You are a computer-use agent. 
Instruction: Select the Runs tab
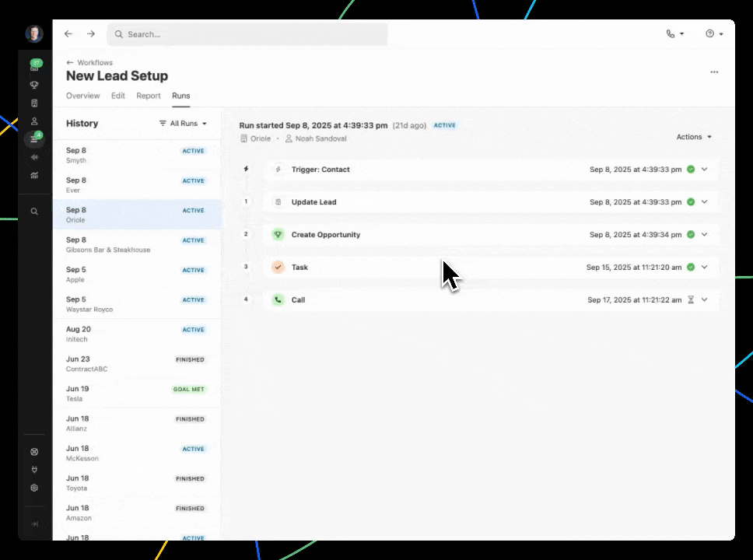tap(181, 96)
